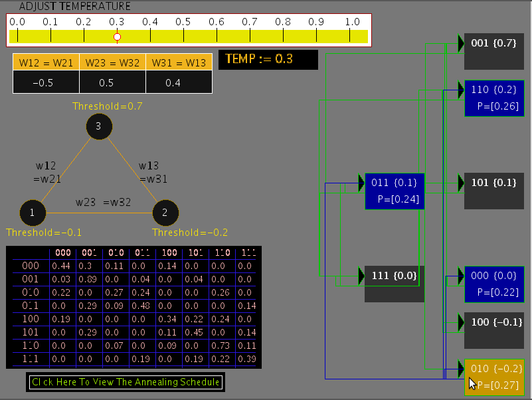Click matrix cell 0.44 in row 000
The image size is (532, 400).
(x=61, y=266)
